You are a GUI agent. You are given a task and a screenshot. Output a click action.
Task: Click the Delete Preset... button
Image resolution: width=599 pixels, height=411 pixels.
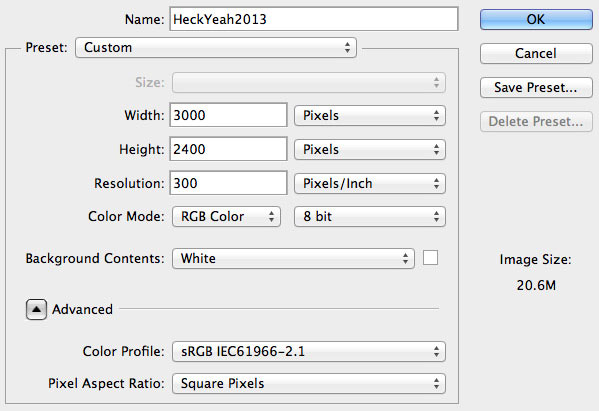coord(536,121)
